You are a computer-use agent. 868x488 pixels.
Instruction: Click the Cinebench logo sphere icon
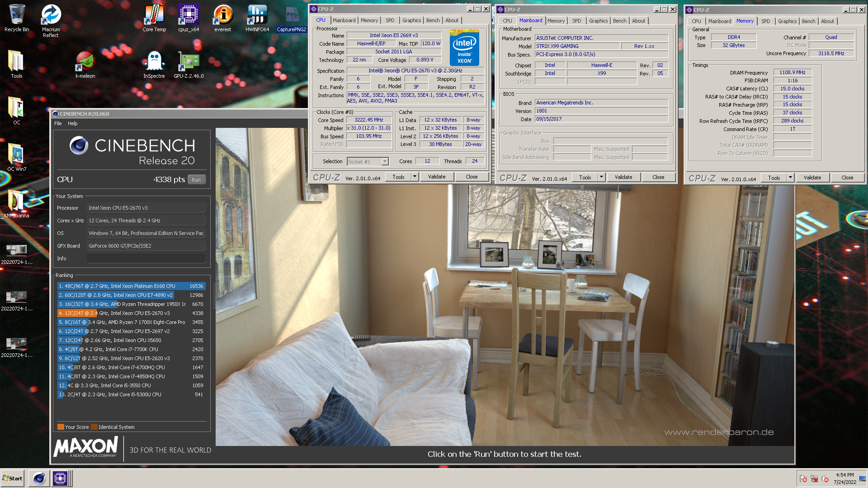pyautogui.click(x=79, y=145)
